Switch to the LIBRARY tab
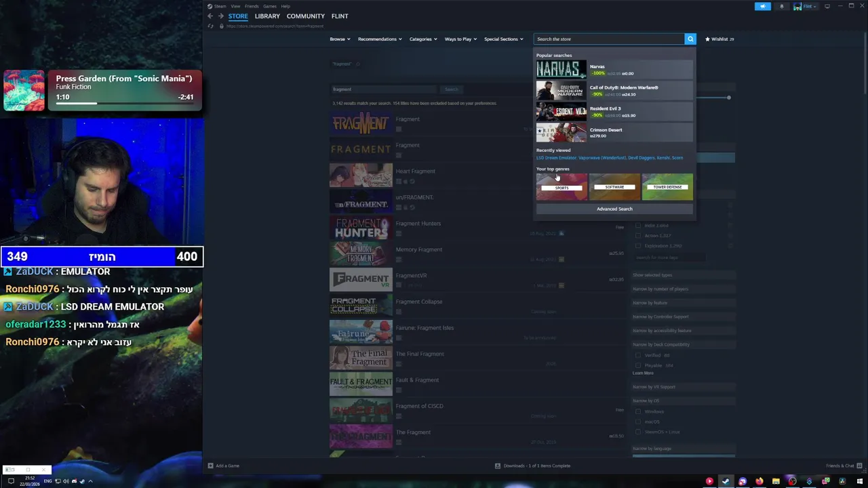 click(267, 16)
